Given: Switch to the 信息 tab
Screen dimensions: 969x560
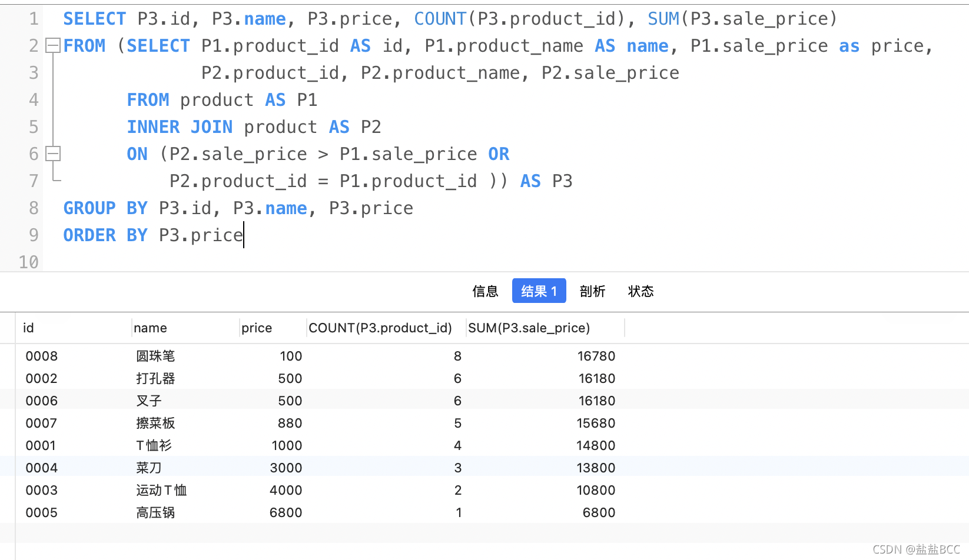Looking at the screenshot, I should point(485,291).
